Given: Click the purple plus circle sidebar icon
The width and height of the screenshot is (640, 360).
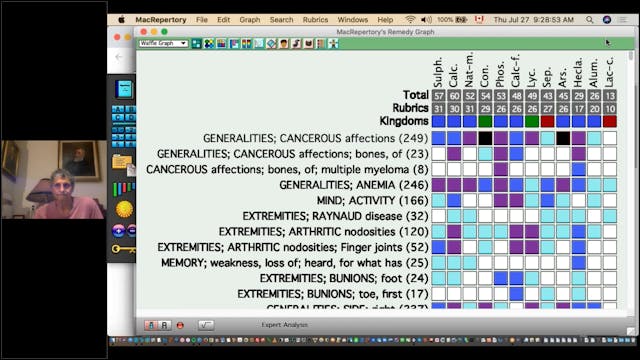Looking at the screenshot, I should pyautogui.click(x=118, y=231).
